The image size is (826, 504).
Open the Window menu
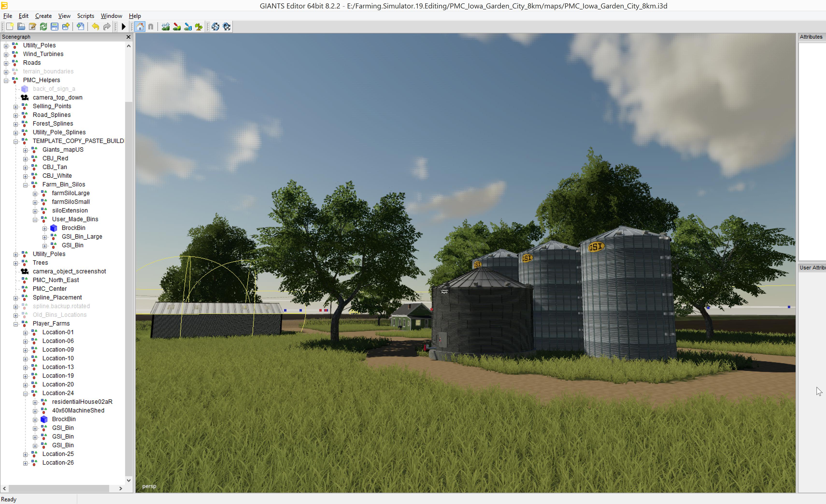[111, 16]
